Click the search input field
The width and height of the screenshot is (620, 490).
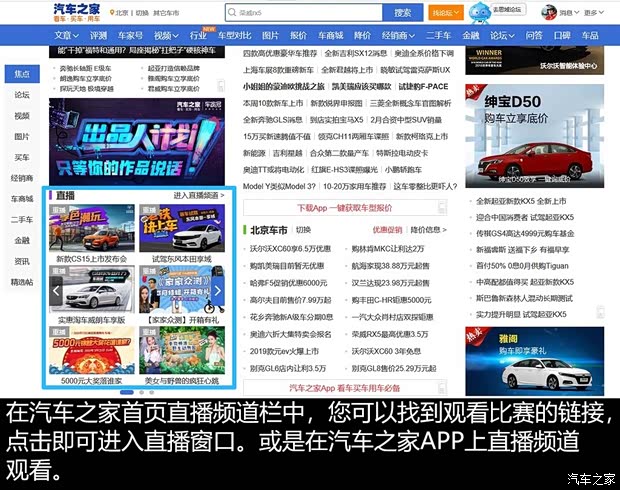(304, 13)
